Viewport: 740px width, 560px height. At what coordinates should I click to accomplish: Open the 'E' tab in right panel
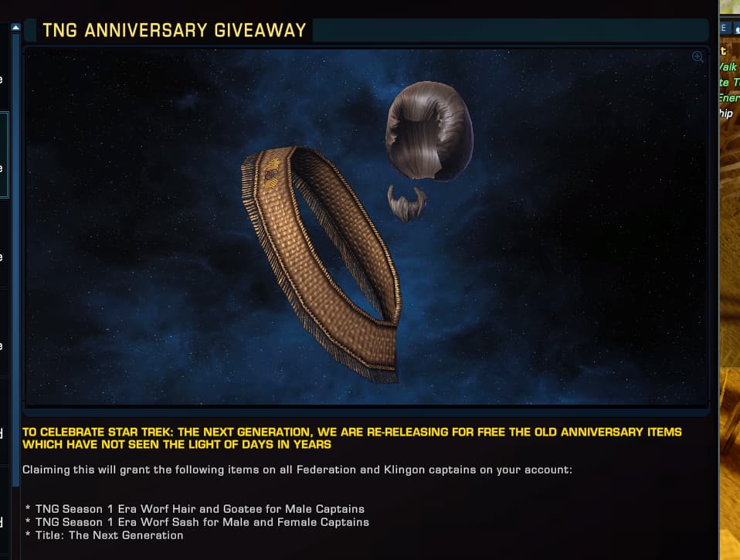724,28
